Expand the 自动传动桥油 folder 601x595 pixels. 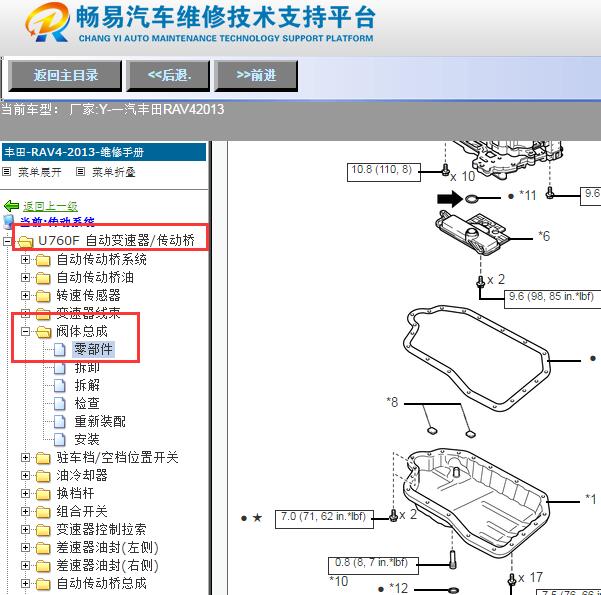pyautogui.click(x=25, y=278)
